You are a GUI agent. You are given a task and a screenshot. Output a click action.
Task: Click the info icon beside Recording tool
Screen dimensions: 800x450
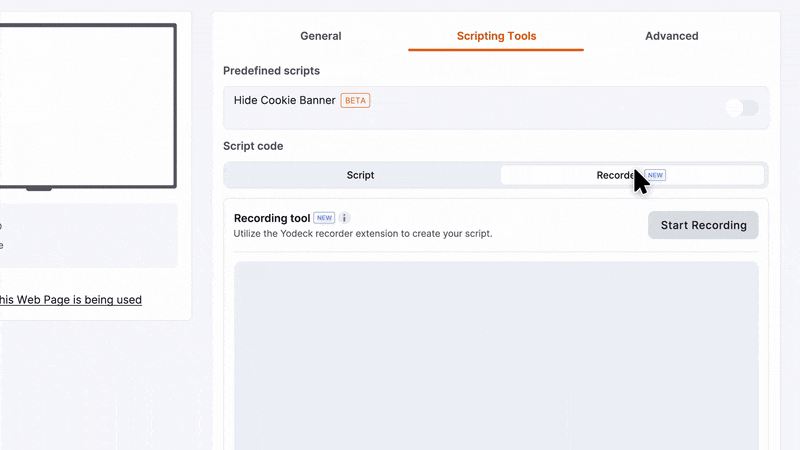(x=344, y=218)
